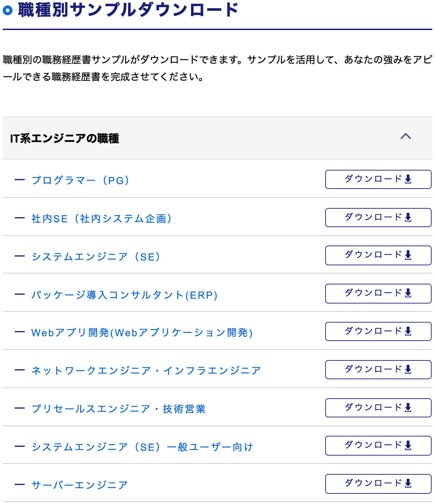The image size is (435, 504).
Task: Open the 社内SE（社内システム企画） link
Action: [102, 218]
